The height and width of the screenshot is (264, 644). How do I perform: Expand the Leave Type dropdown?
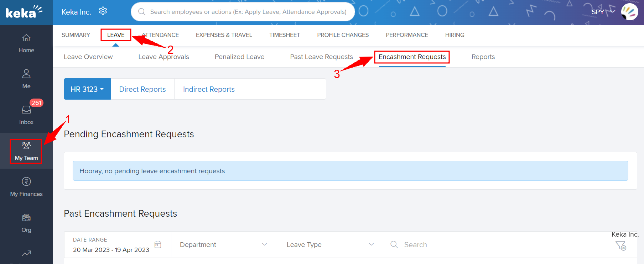point(331,245)
